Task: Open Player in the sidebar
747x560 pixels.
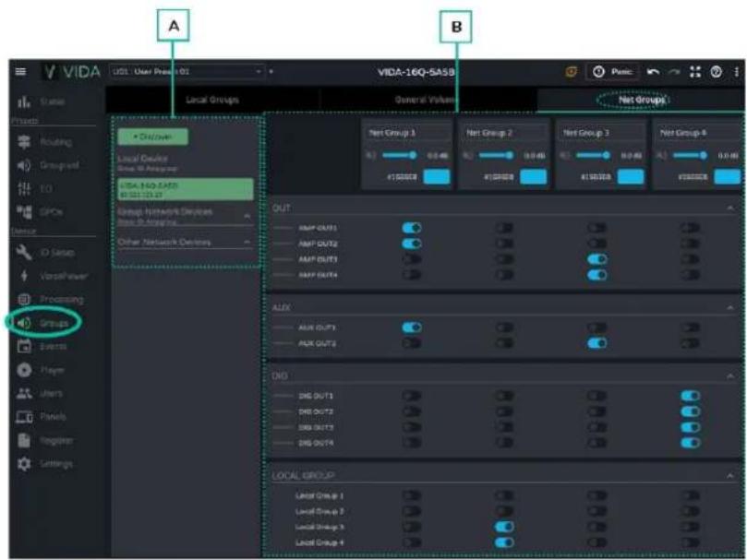Action: point(41,370)
